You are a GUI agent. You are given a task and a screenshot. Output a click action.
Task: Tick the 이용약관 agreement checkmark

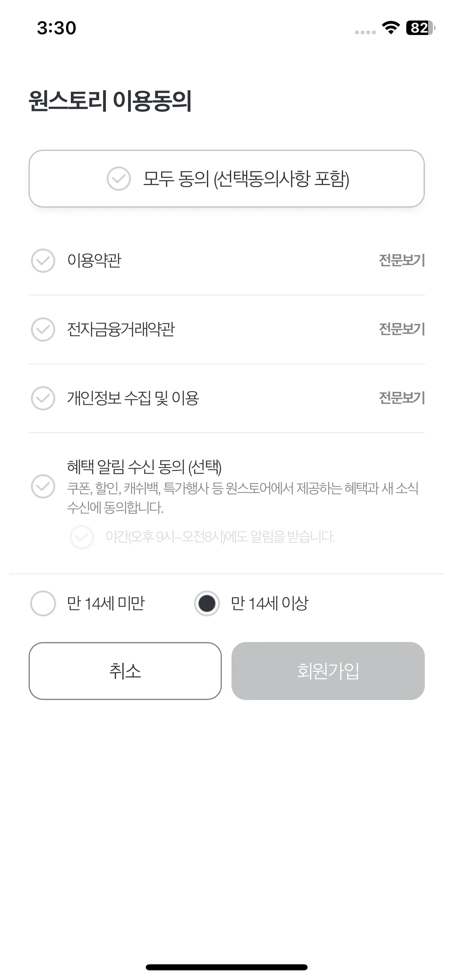(43, 261)
